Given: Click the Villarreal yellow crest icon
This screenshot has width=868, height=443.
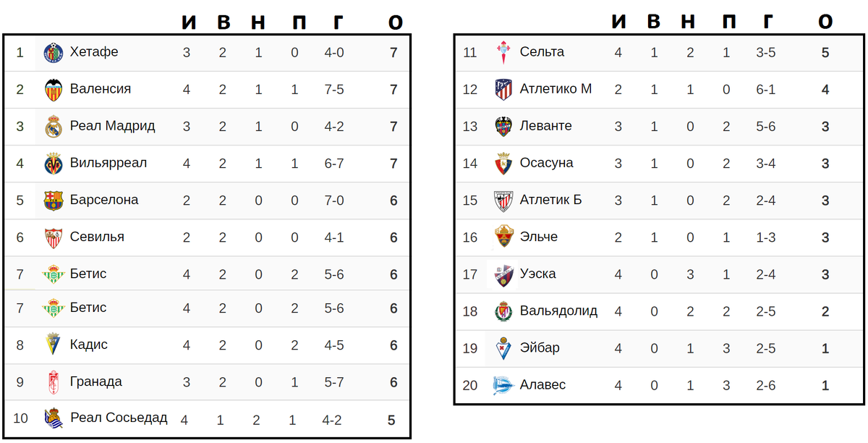Looking at the screenshot, I should point(54,163).
